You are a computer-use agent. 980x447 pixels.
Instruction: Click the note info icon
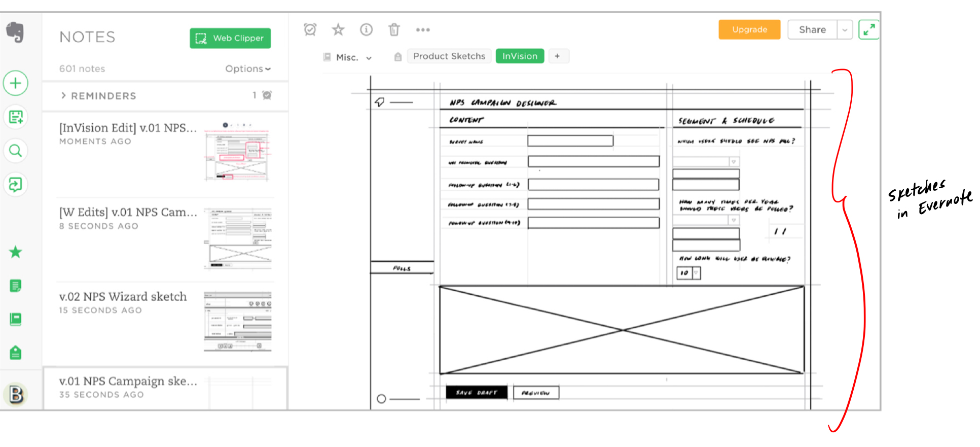tap(366, 30)
